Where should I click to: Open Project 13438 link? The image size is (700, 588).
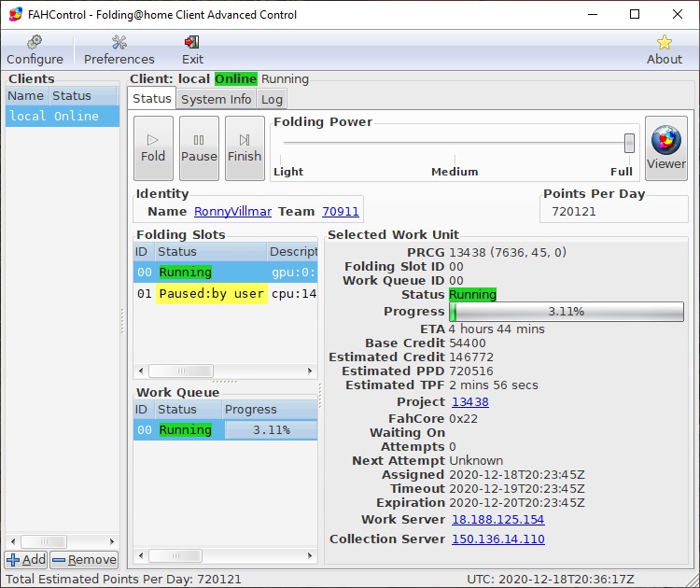470,402
